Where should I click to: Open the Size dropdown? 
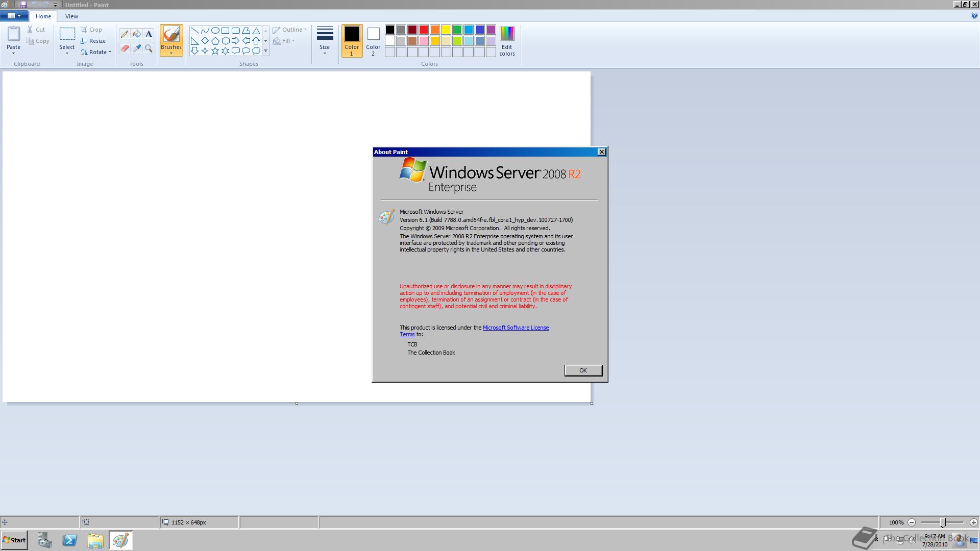tap(325, 41)
